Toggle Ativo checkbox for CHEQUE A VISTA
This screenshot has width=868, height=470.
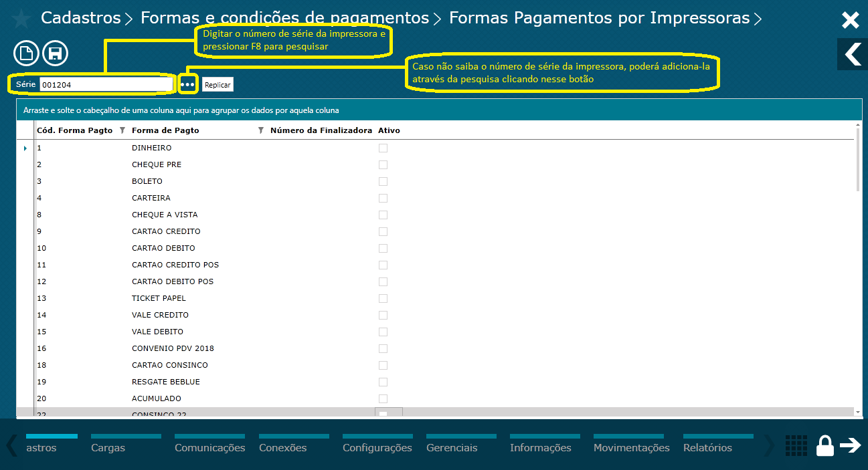(383, 215)
